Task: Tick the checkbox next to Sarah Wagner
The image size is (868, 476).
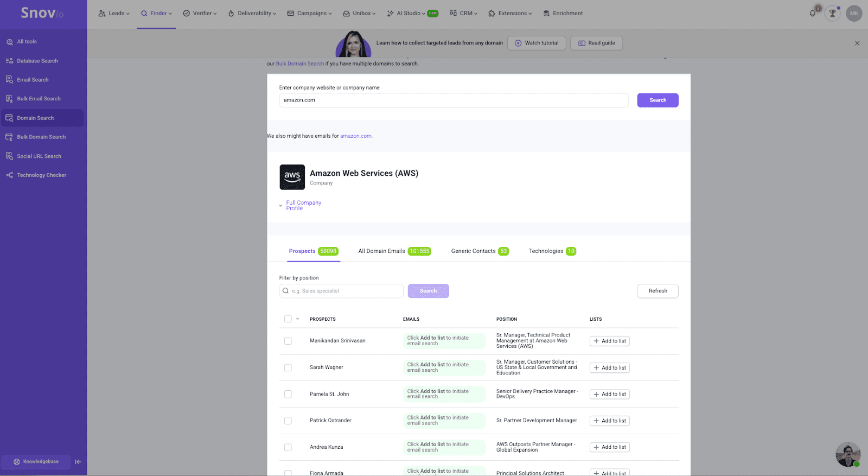Action: click(x=288, y=368)
